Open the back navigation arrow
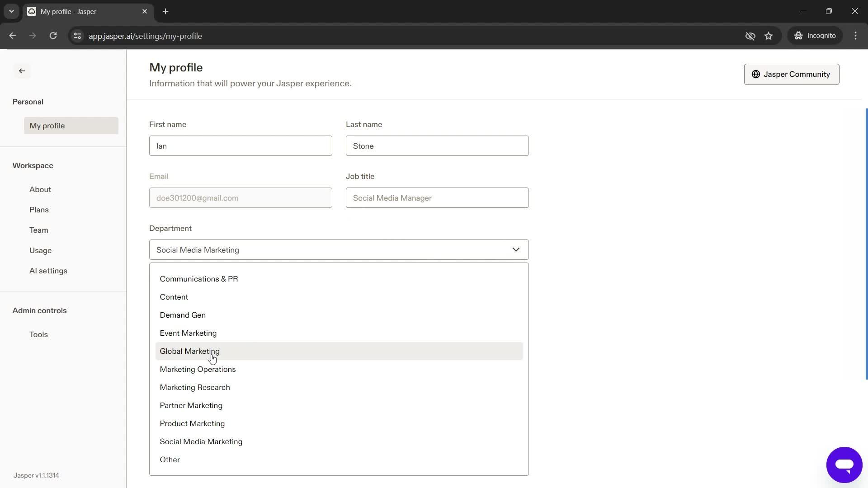This screenshot has height=488, width=868. pyautogui.click(x=21, y=71)
